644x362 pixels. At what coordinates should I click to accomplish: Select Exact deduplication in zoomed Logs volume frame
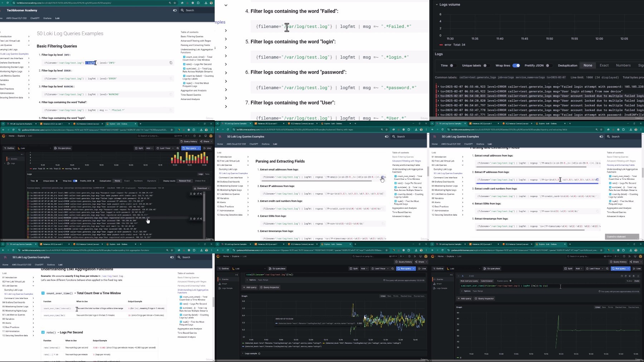604,66
